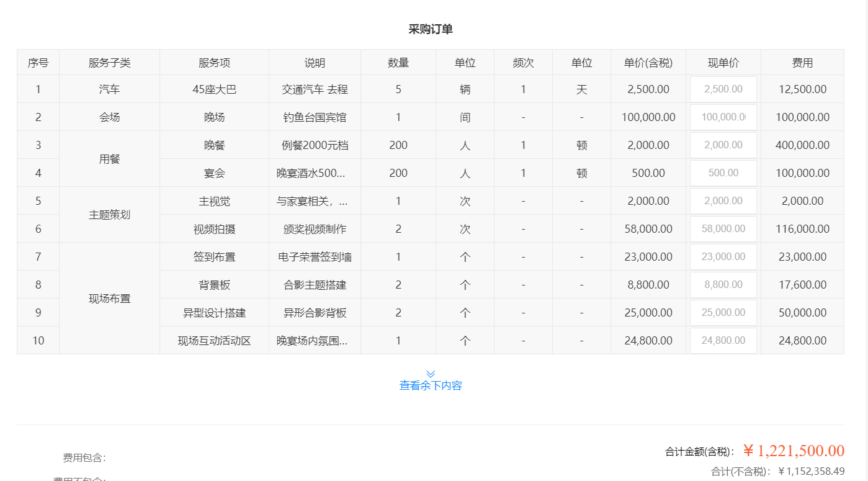Click 现单价 input for 45座大巴 row
The image size is (868, 481).
click(x=723, y=89)
